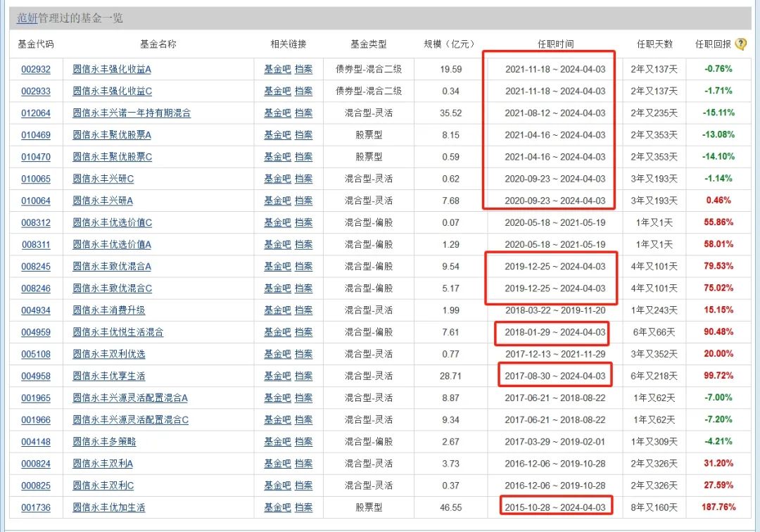Open fund code 008312

(36, 223)
